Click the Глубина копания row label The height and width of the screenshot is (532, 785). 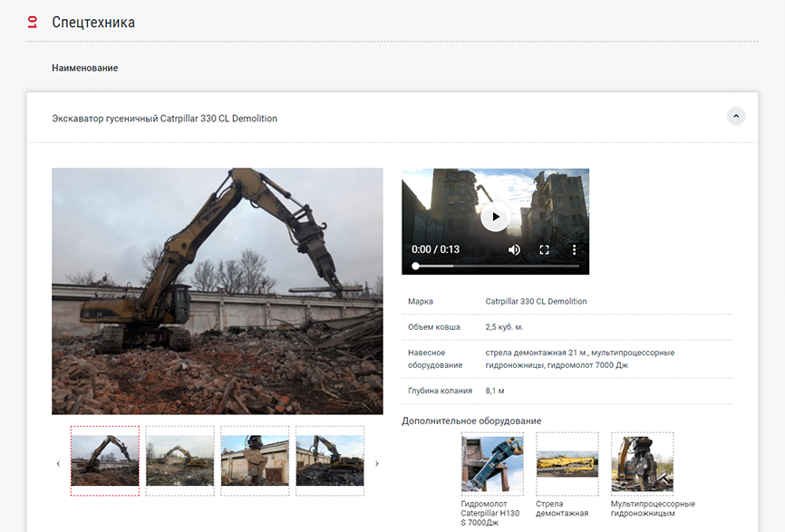pyautogui.click(x=440, y=391)
